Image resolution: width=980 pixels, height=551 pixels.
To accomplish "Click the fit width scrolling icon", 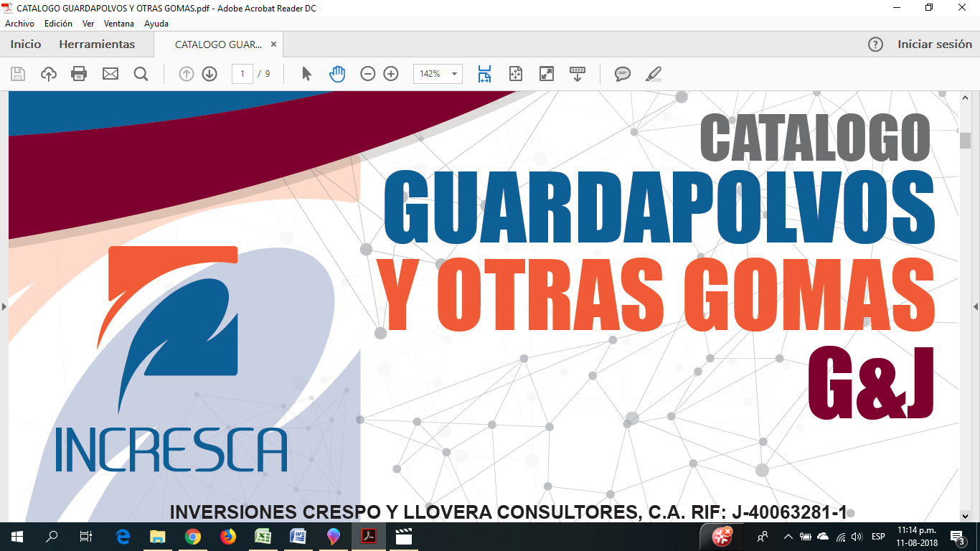I will pos(484,73).
